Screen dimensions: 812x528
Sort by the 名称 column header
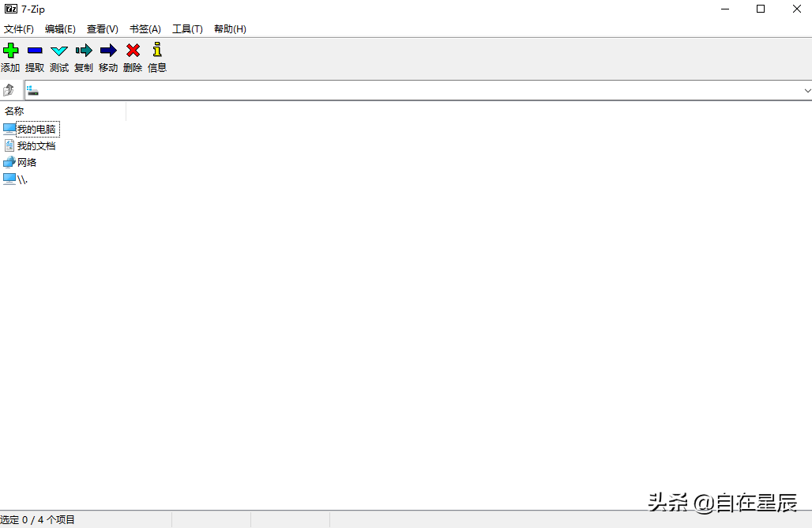[x=62, y=111]
